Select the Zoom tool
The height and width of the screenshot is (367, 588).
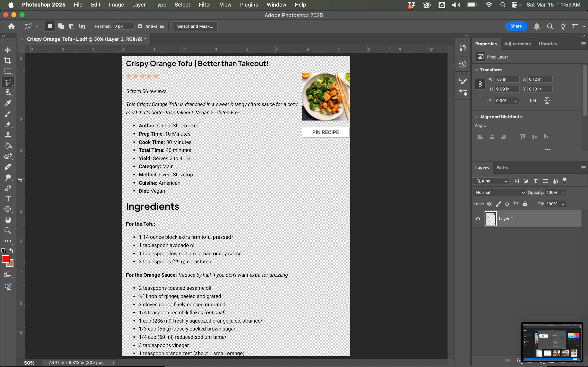click(x=8, y=230)
